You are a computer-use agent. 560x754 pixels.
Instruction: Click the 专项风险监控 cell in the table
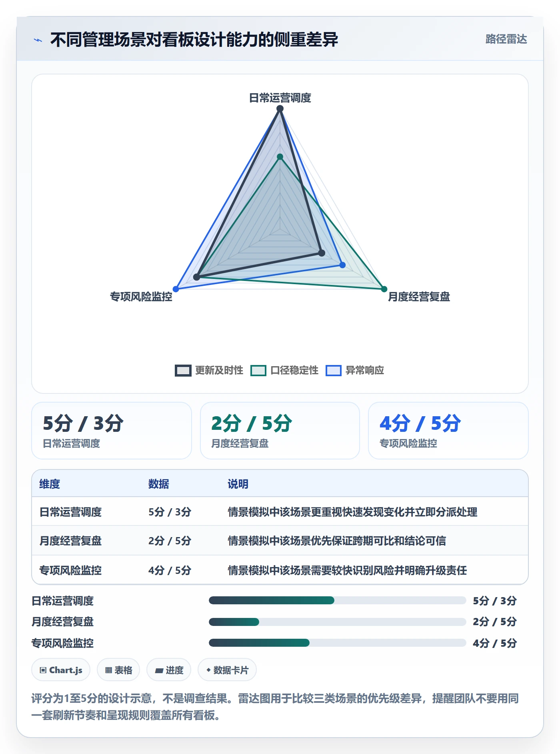coord(70,570)
